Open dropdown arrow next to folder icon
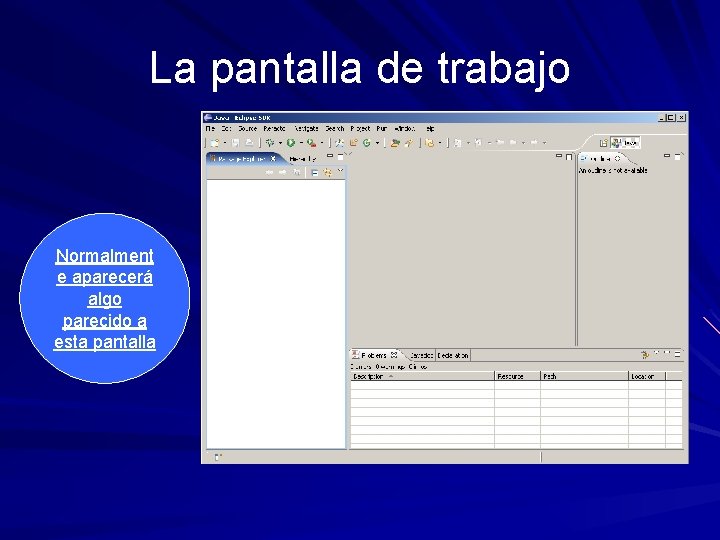Viewport: 720px width, 540px height. [440, 143]
